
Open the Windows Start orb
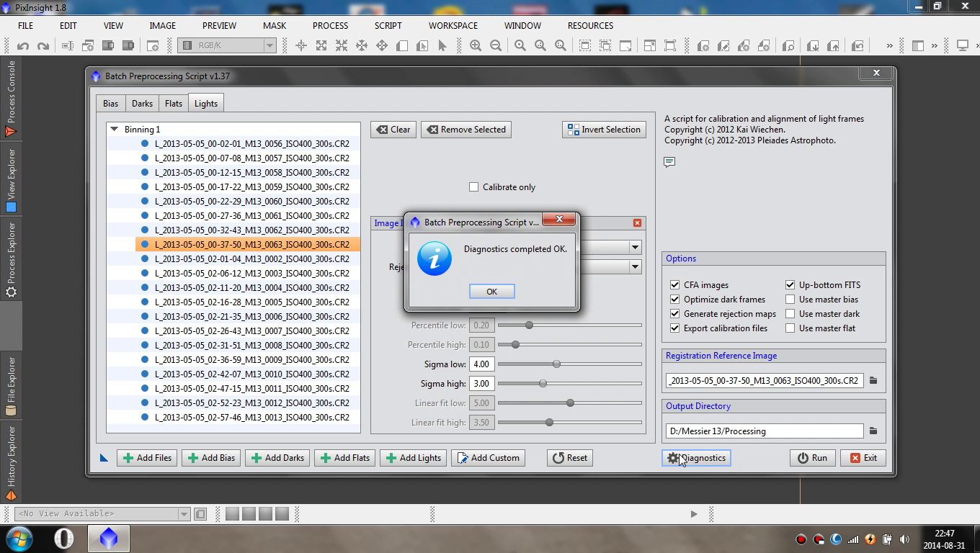coord(19,539)
